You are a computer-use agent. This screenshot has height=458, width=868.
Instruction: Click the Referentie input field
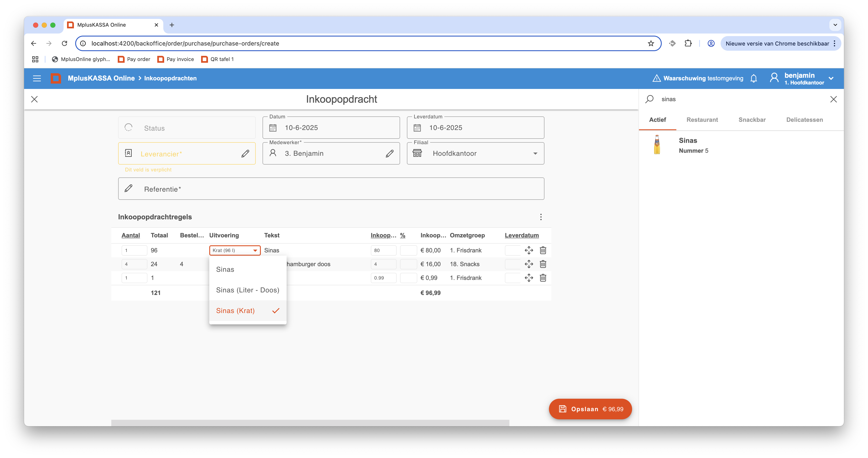(331, 189)
